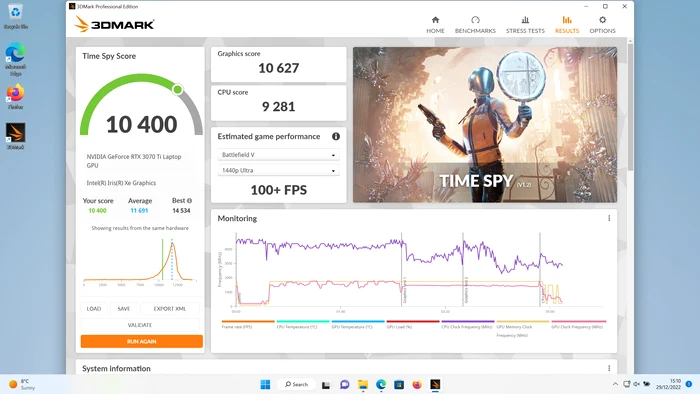Image resolution: width=700 pixels, height=394 pixels.
Task: Expand the Battlefield V game dropdown
Action: tap(279, 155)
